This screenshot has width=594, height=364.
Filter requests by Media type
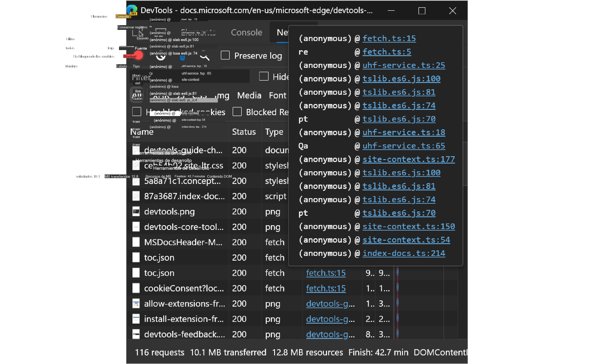249,95
